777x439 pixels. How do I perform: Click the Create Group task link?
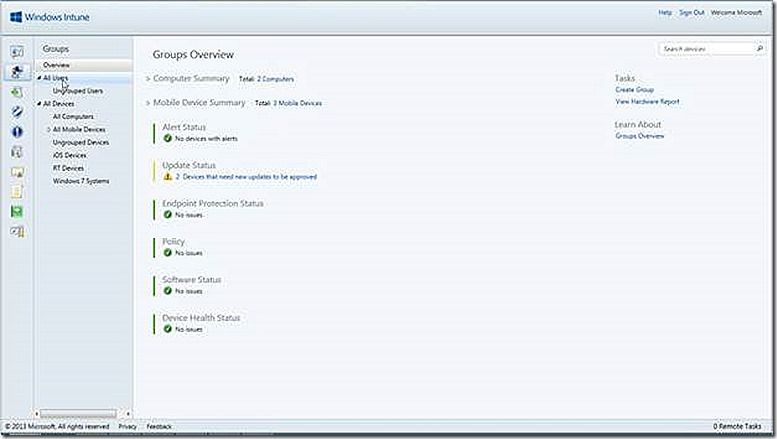coord(635,90)
